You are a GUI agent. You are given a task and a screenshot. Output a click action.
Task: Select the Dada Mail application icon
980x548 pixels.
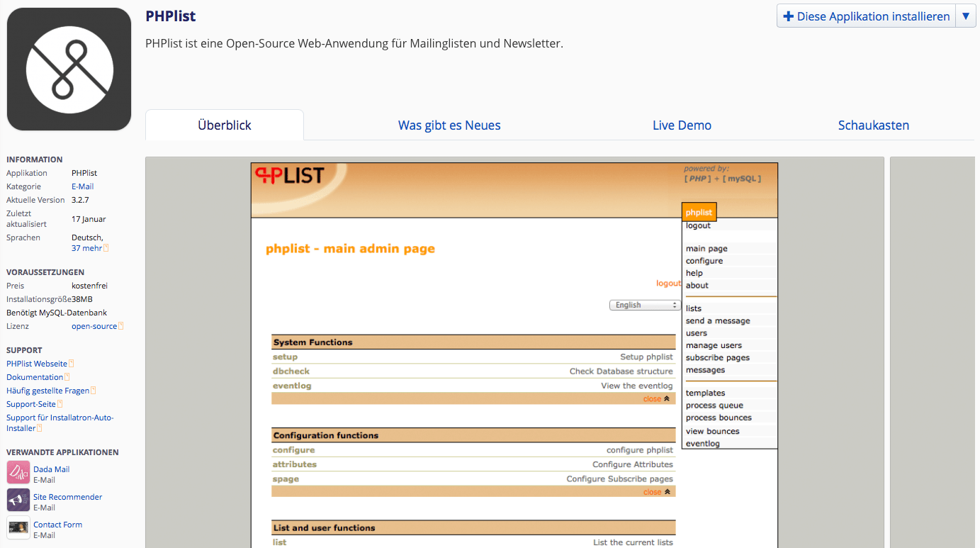18,471
